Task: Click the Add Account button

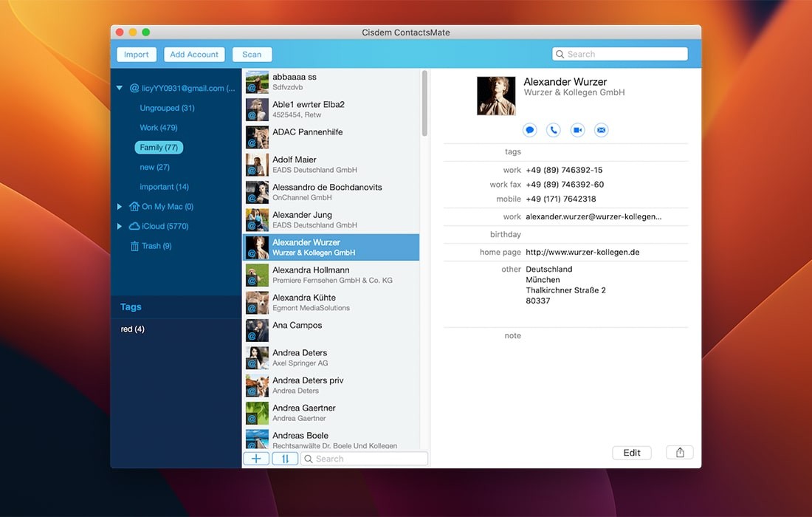Action: click(x=194, y=55)
